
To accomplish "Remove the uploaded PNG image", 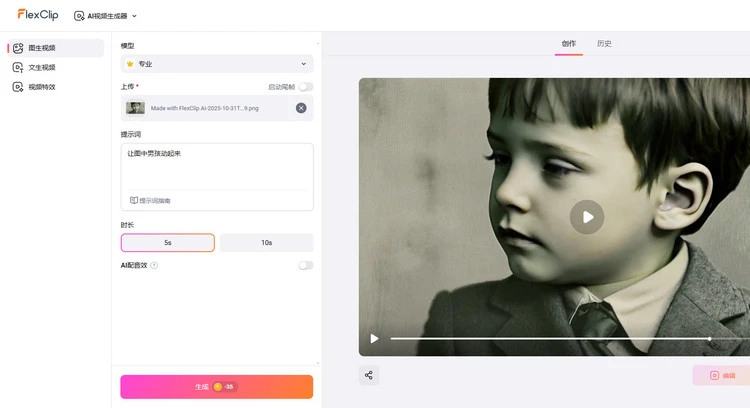I will (301, 107).
